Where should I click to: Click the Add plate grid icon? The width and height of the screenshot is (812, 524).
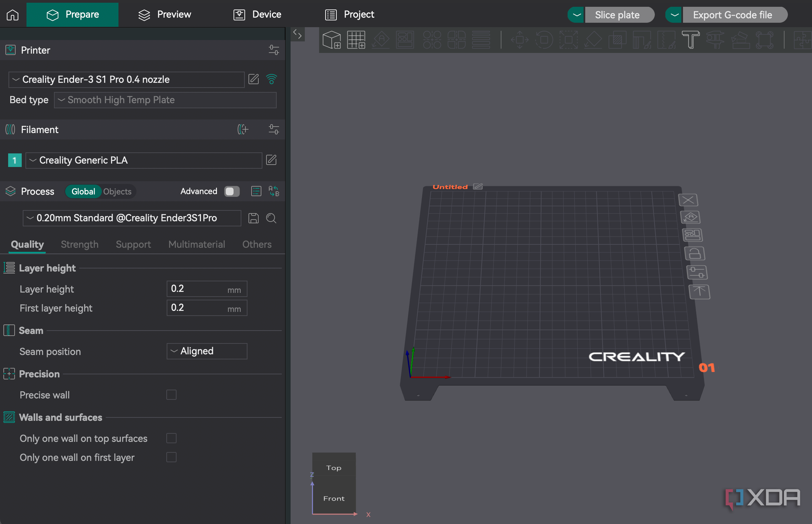[x=356, y=40]
